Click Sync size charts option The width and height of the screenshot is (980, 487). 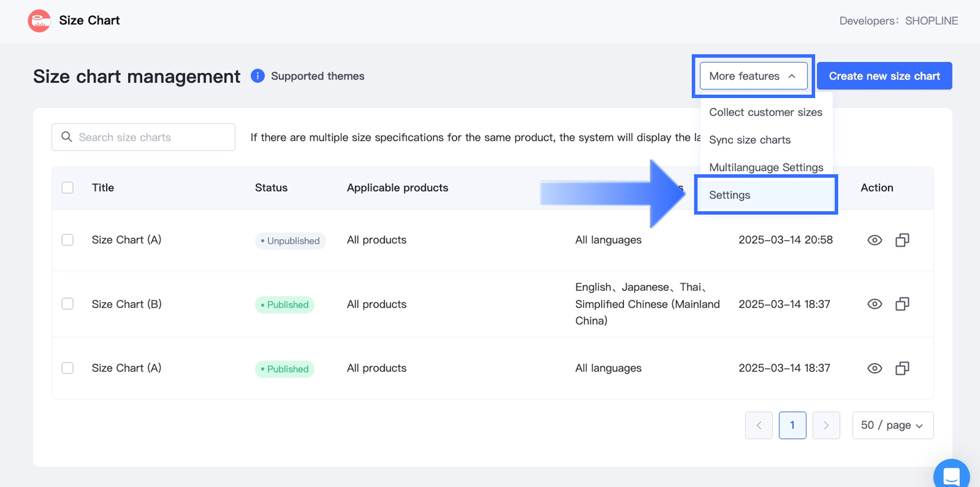[x=749, y=140]
